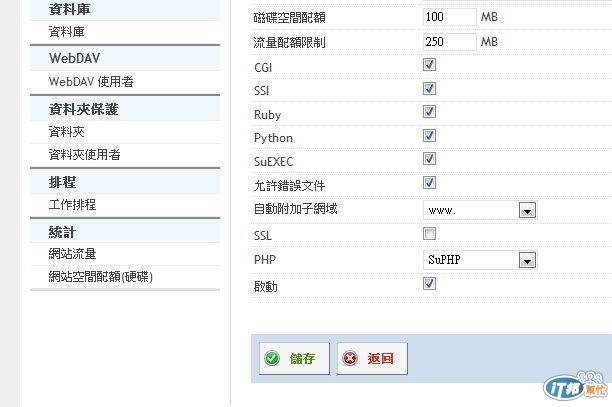Uncheck the 啟動 checkbox
Screen dimensions: 612x407
(x=429, y=284)
